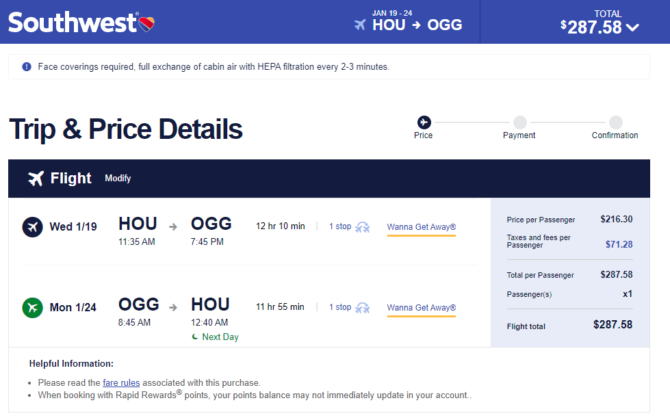Viewport: 670px width, 418px height.
Task: Open Wanna Get Away fare for Wed 1/19
Action: click(x=421, y=227)
